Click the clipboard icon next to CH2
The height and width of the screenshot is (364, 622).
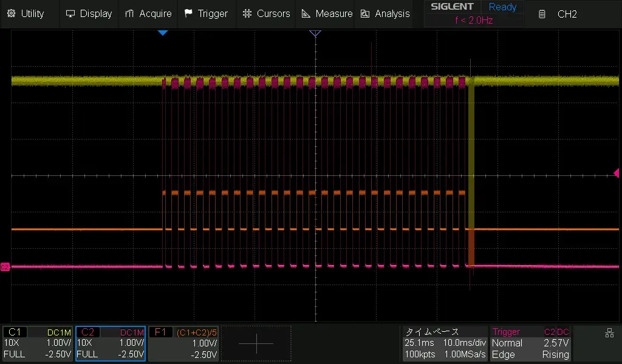click(541, 13)
